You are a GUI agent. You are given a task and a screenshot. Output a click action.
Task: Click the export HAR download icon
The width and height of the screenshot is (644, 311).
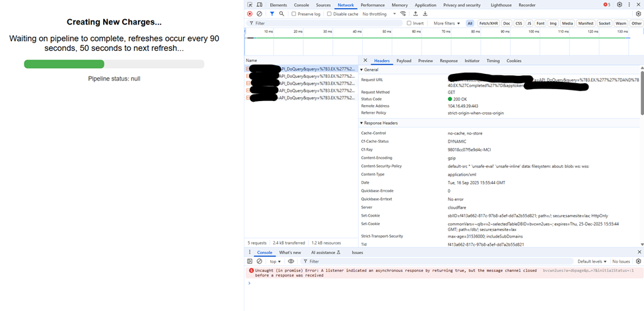425,14
